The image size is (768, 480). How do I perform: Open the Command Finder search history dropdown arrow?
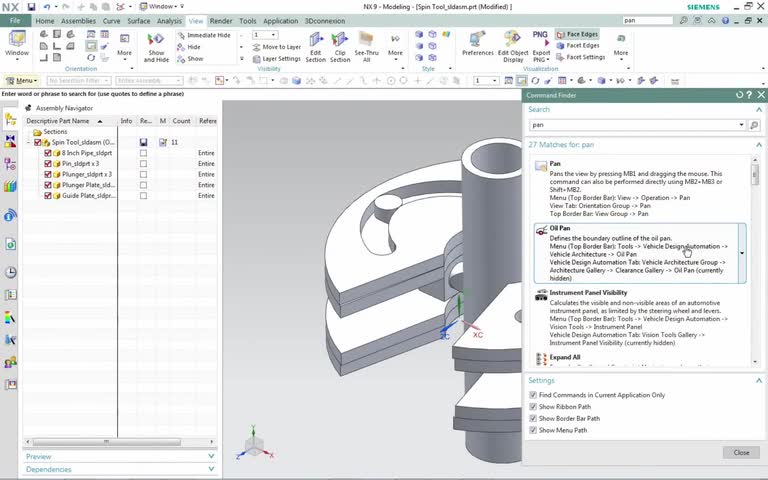click(x=742, y=125)
